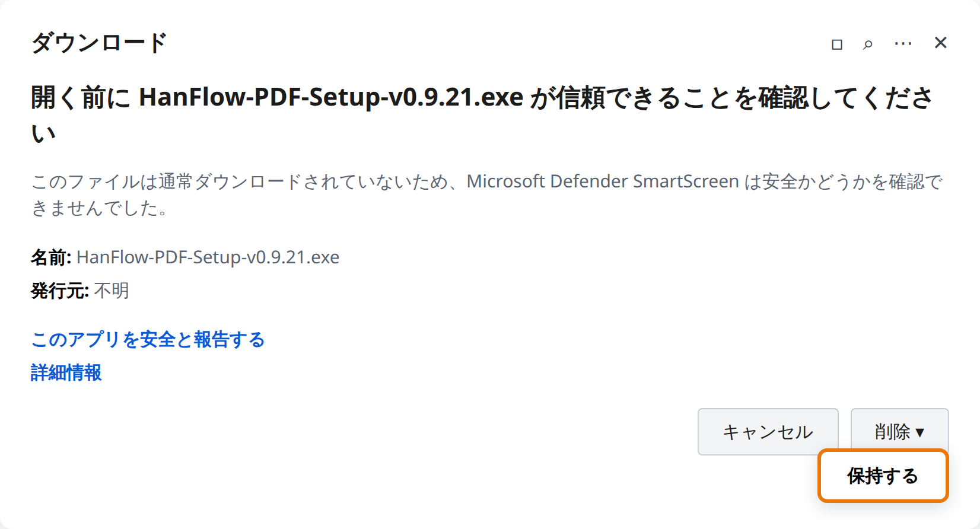Click the このアプリを安全と報告する link
This screenshot has width=980, height=529.
point(148,340)
